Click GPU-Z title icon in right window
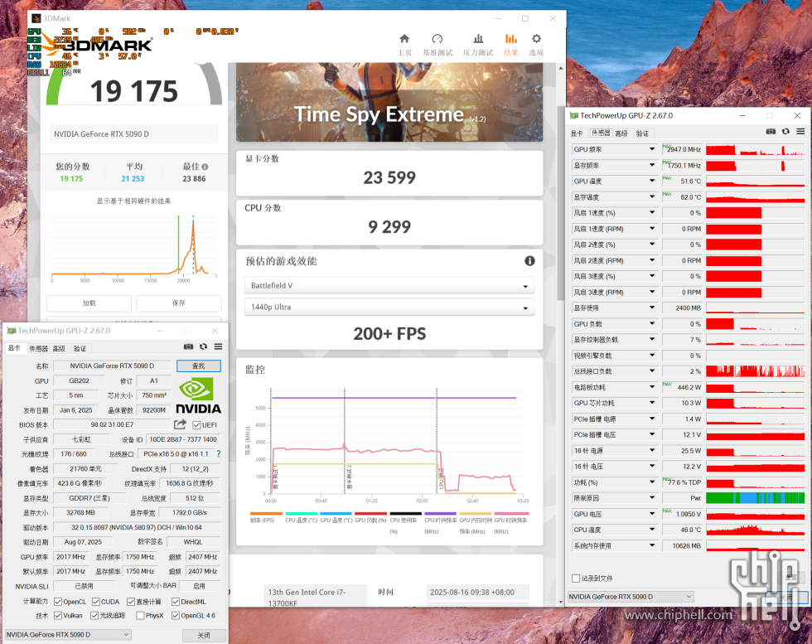812x644 pixels. (573, 115)
